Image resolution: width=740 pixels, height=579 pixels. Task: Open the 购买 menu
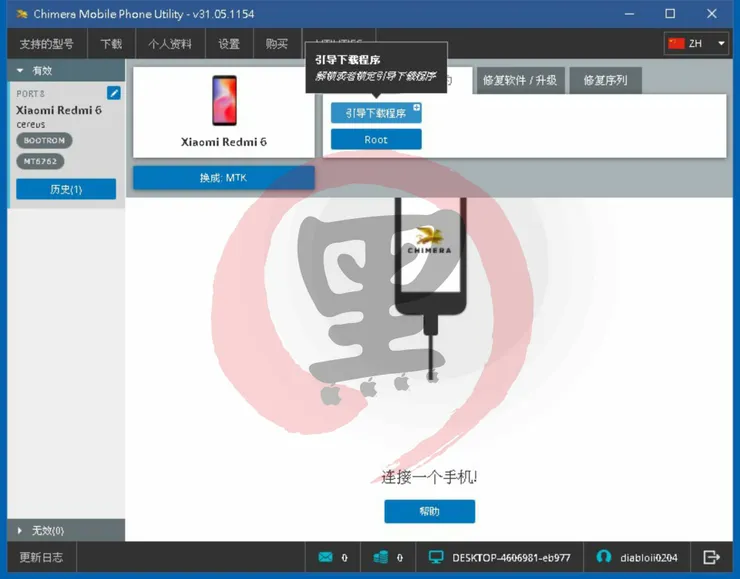(277, 44)
